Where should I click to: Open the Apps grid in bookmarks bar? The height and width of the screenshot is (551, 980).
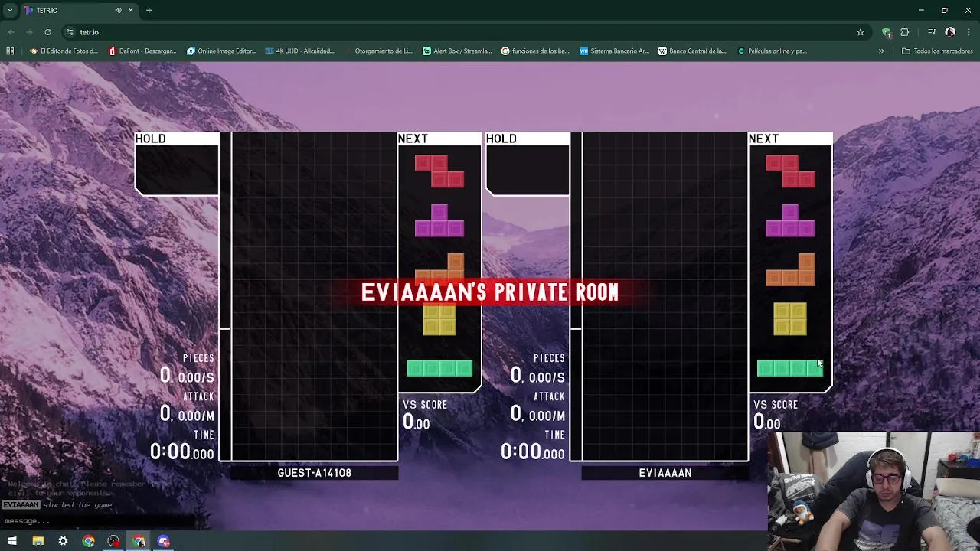[10, 51]
